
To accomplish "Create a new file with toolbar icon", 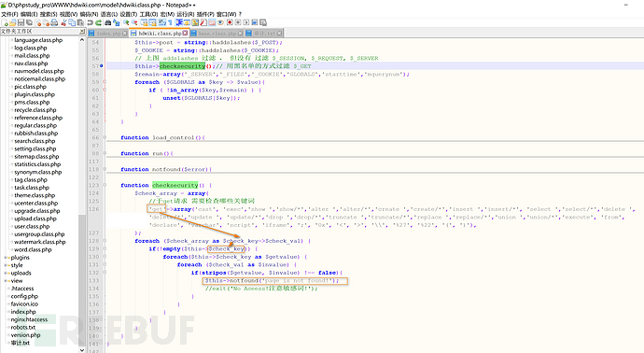I will 5,22.
